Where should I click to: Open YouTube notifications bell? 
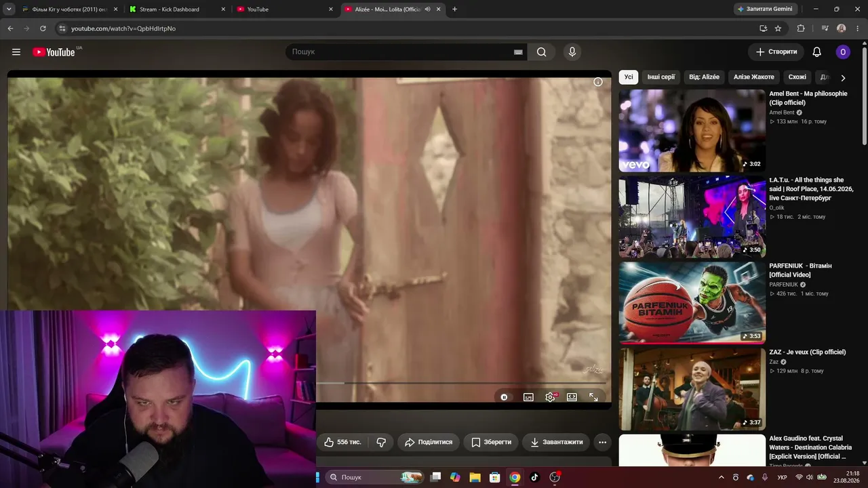pos(817,52)
